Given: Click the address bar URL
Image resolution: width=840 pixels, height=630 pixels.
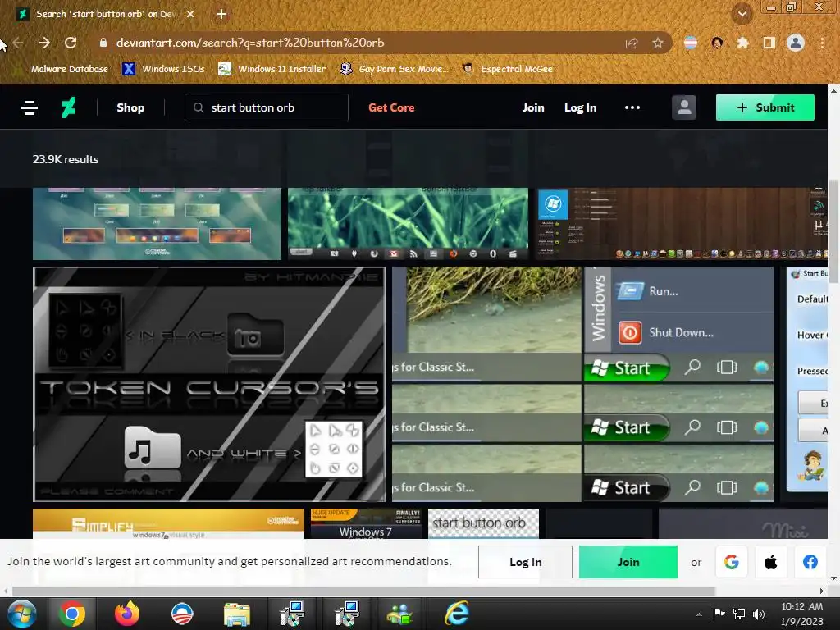Looking at the screenshot, I should click(x=250, y=43).
